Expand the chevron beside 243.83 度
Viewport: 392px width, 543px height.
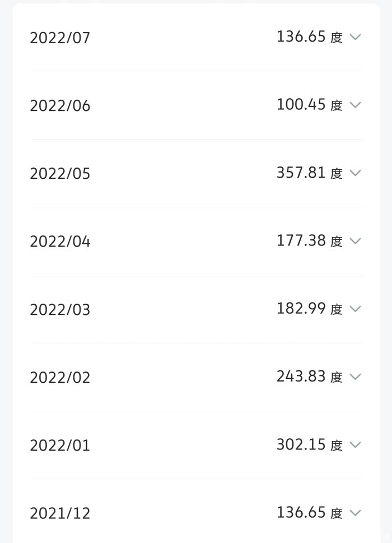[355, 377]
